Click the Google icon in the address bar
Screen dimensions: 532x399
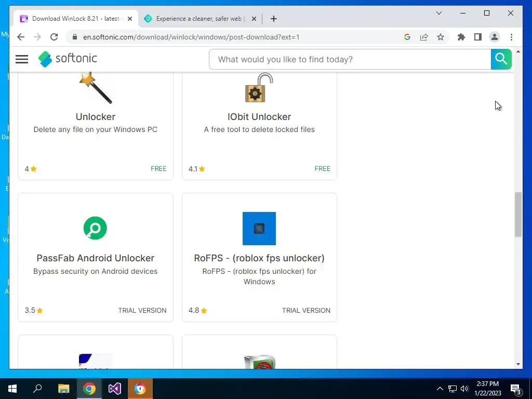click(x=407, y=37)
